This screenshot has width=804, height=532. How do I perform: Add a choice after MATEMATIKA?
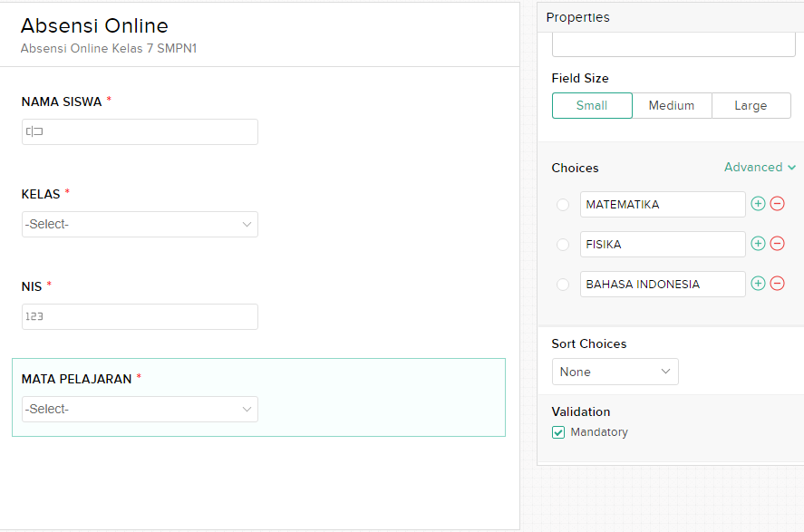pos(758,204)
